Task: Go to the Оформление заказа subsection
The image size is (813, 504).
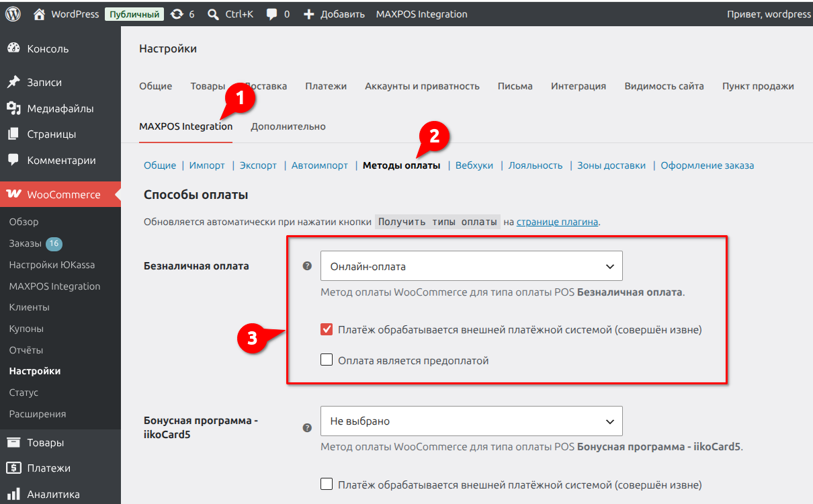Action: (708, 165)
